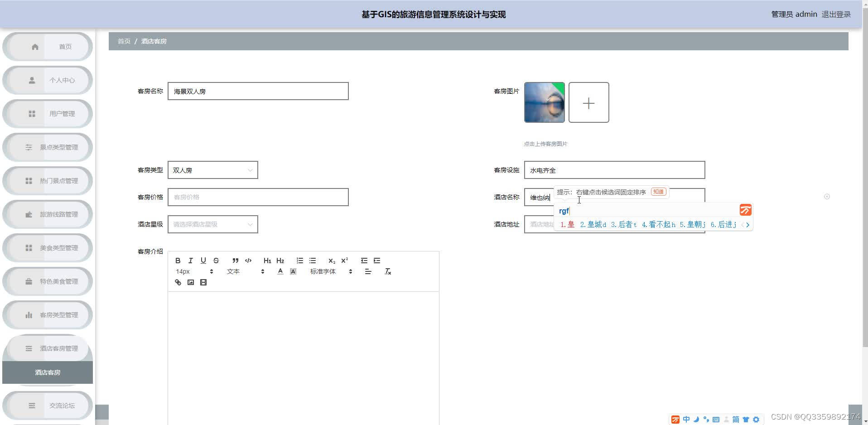868x425 pixels.
Task: Click the uploaded room image thumbnail
Action: (544, 102)
